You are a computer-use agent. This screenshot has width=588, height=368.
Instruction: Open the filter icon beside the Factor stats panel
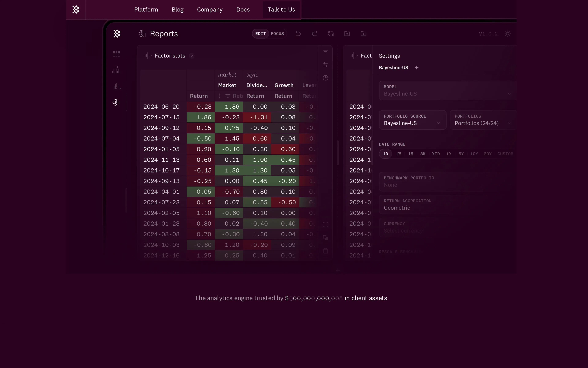[325, 52]
